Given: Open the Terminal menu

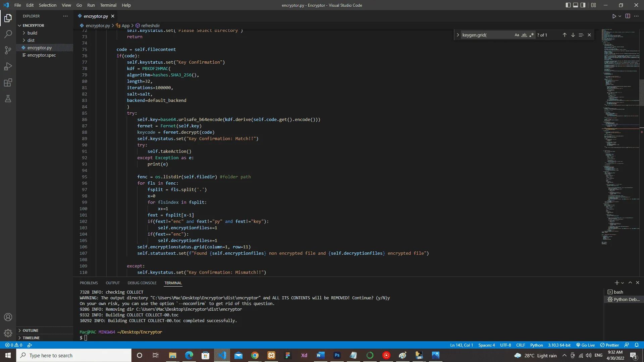Looking at the screenshot, I should [108, 5].
